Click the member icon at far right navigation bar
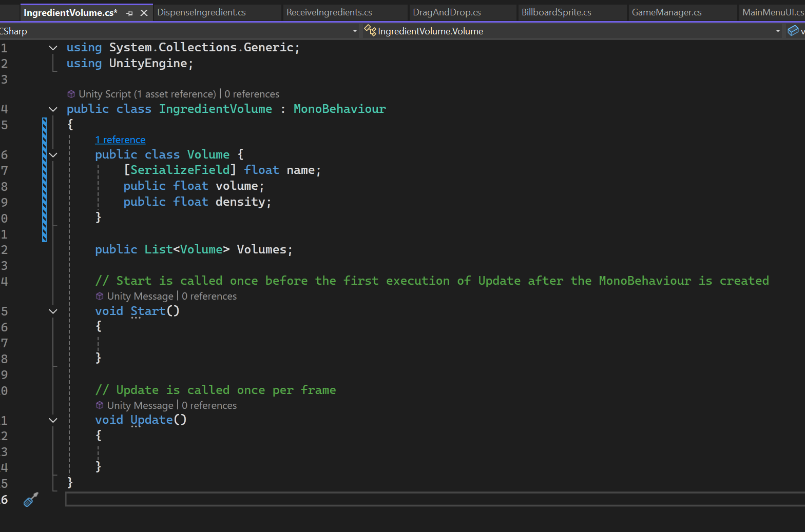 pyautogui.click(x=793, y=31)
